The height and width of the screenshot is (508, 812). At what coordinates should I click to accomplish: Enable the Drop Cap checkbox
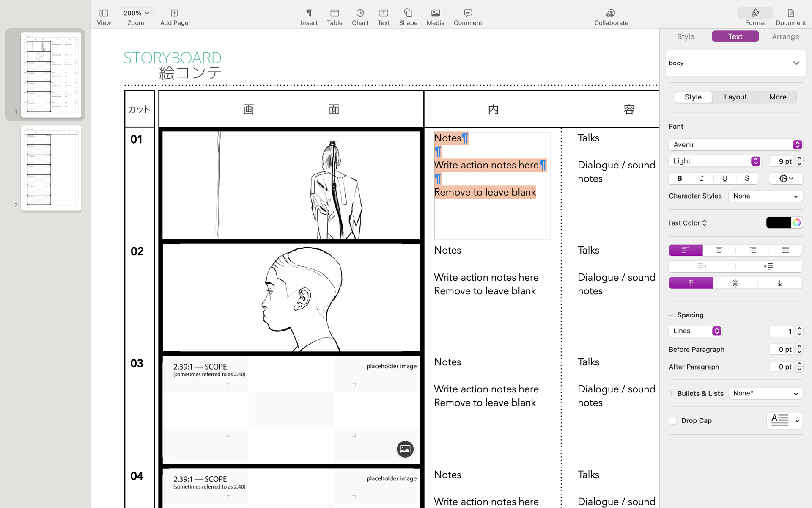pyautogui.click(x=673, y=421)
